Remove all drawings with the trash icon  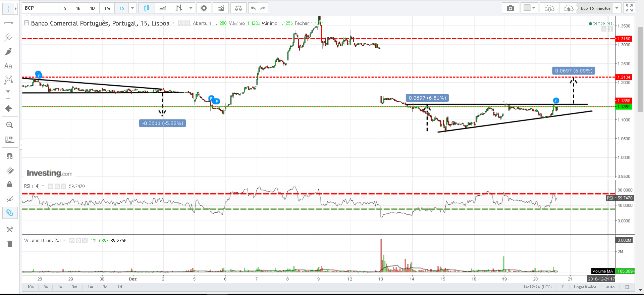click(x=10, y=244)
